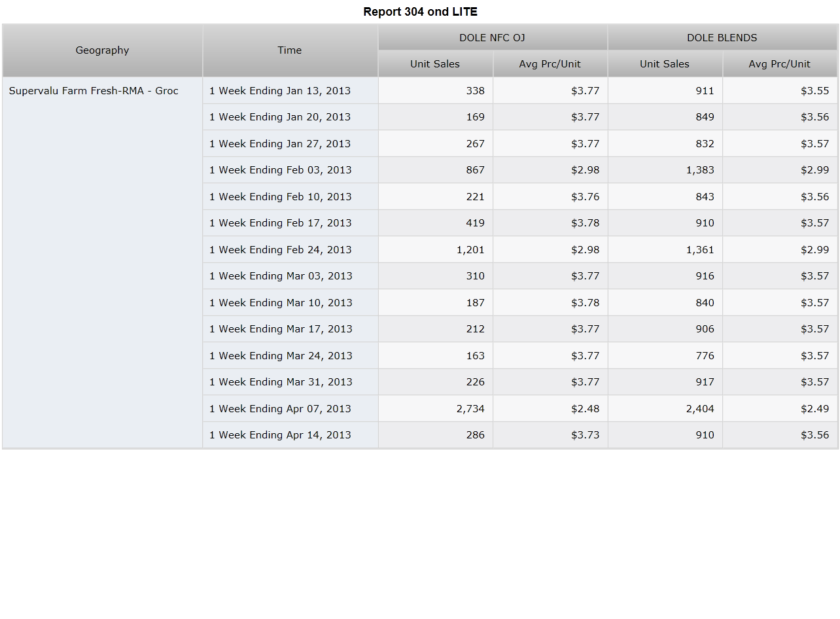Select row 1 Week Ending Mar 03, 2013
Viewport: 840px width, 619px height.
(x=290, y=276)
